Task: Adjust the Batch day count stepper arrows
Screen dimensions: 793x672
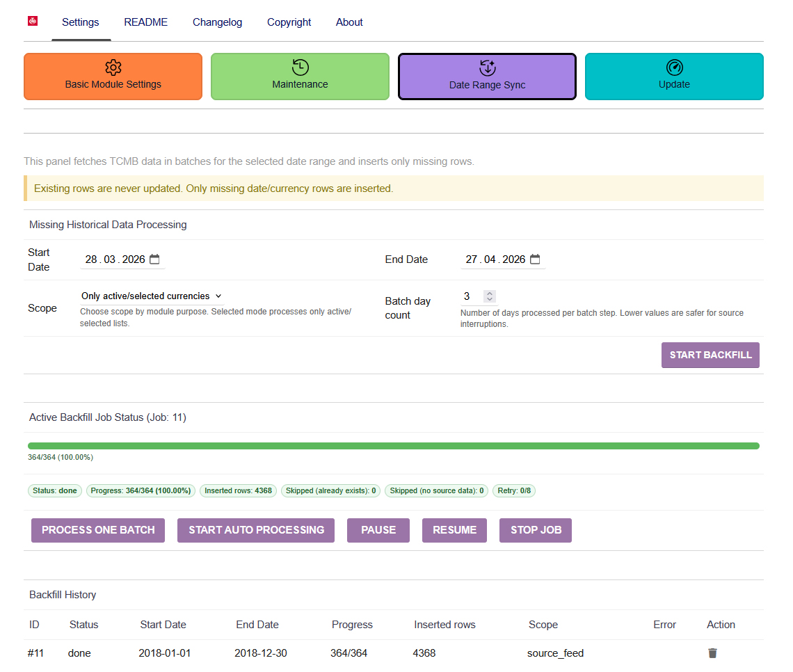Action: pyautogui.click(x=490, y=296)
